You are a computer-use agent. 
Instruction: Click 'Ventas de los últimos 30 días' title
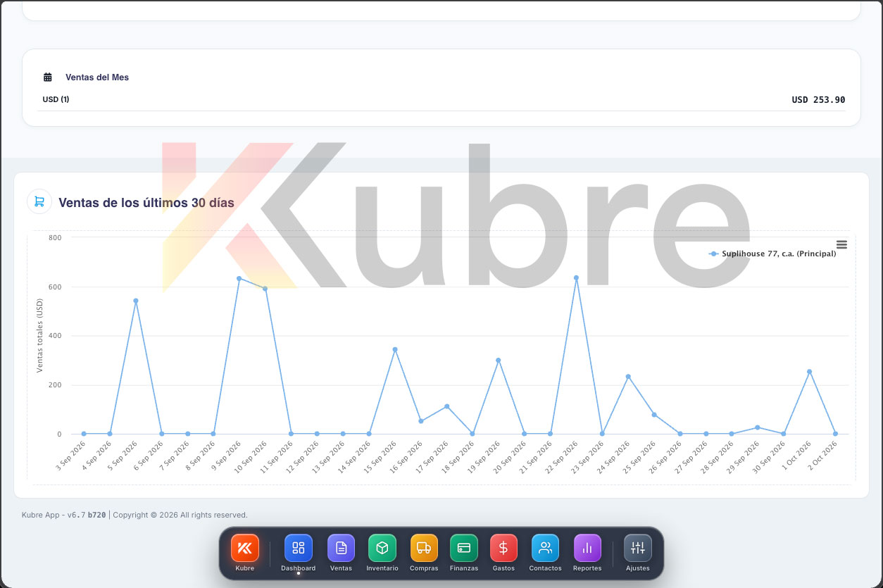146,203
